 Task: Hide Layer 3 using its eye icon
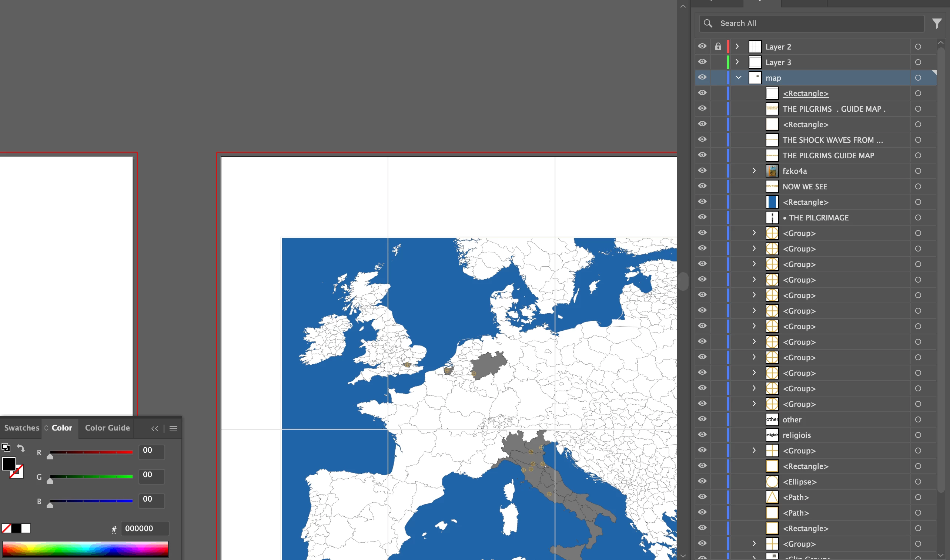(x=702, y=62)
